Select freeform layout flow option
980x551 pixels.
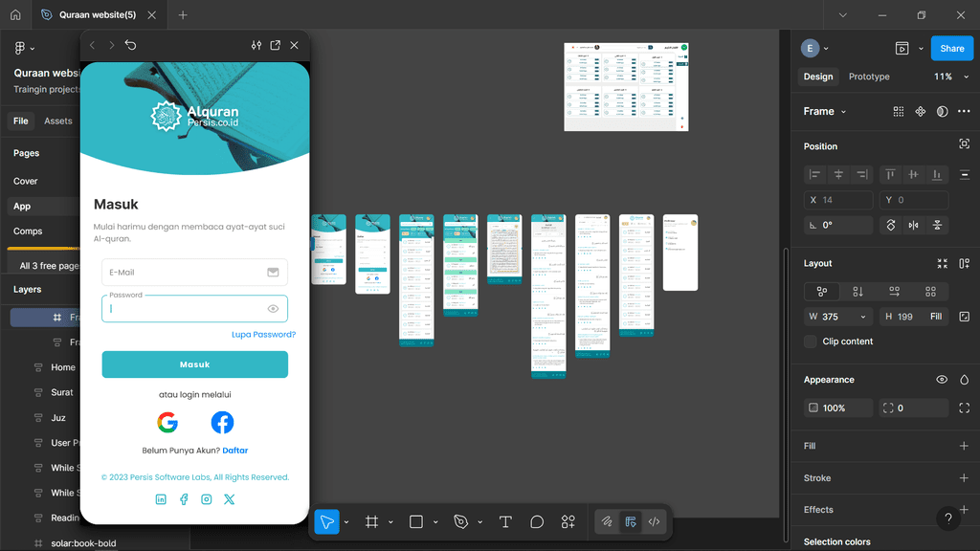(x=822, y=292)
